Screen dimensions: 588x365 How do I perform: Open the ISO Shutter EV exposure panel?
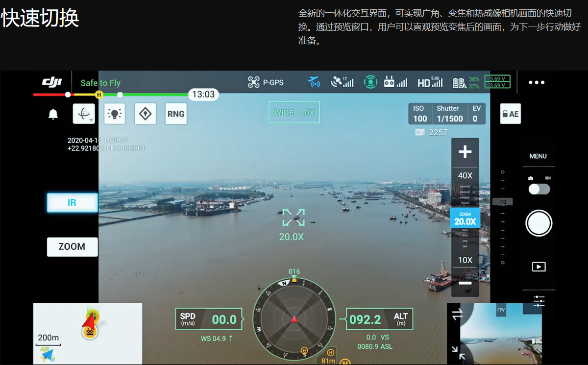tap(446, 114)
